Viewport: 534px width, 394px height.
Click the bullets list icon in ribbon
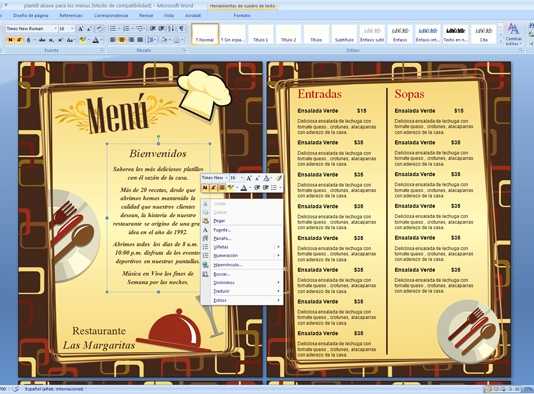click(x=113, y=29)
